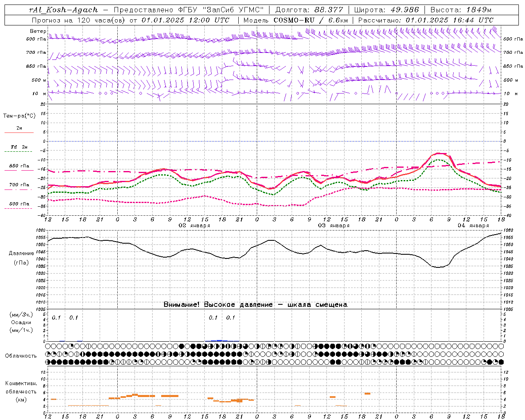Click the Модель COSMO-RU / 6.6км label
Viewport: 525px width, 420px height.
[x=296, y=20]
